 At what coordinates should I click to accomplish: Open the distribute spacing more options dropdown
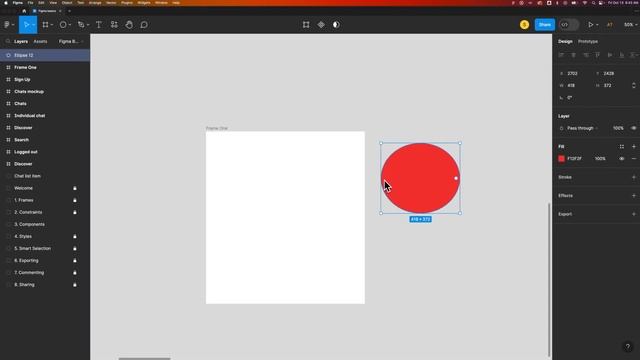634,55
